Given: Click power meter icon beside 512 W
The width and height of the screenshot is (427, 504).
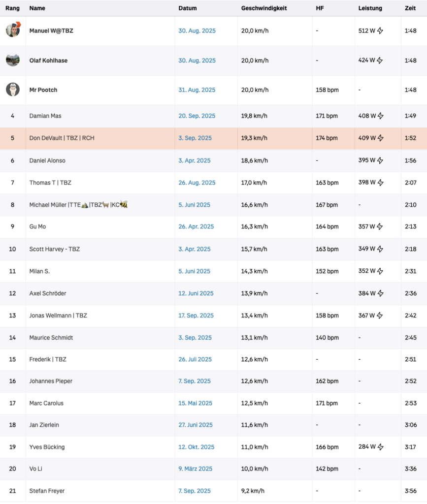Looking at the screenshot, I should point(380,31).
